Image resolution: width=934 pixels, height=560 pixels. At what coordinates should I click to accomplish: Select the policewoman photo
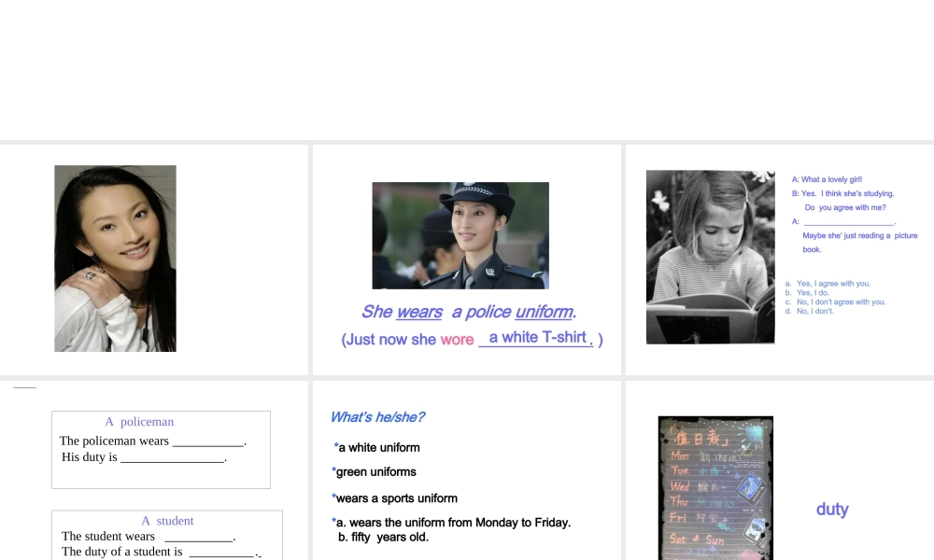(x=460, y=235)
